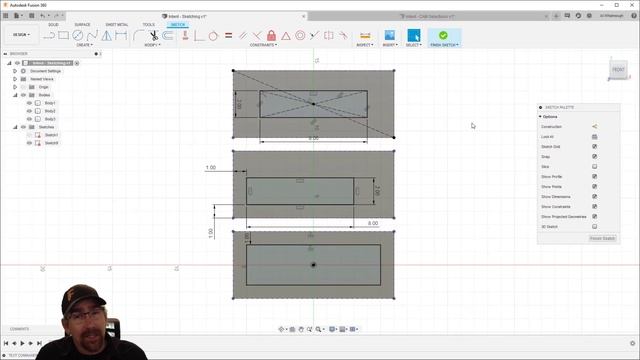Toggle Snap checkbox
The width and height of the screenshot is (640, 360).
[x=594, y=157]
